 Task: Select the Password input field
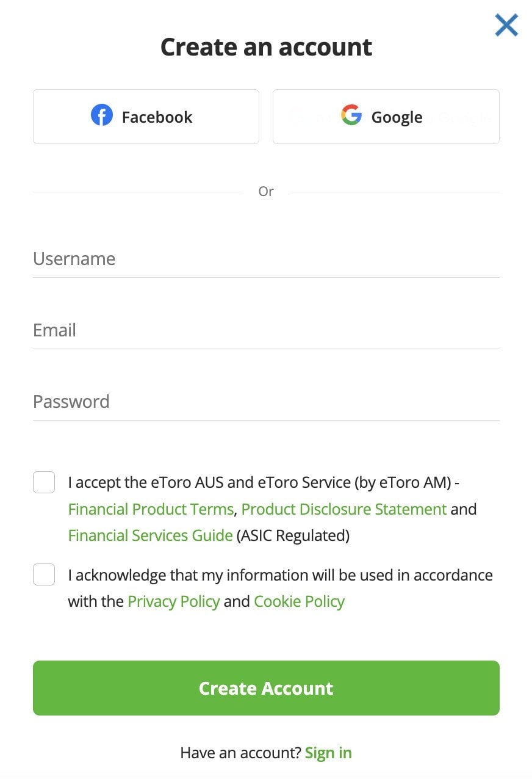click(266, 402)
